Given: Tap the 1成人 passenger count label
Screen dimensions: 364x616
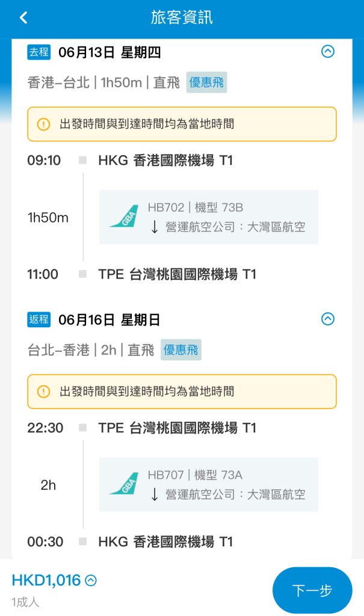Looking at the screenshot, I should coord(25,602).
